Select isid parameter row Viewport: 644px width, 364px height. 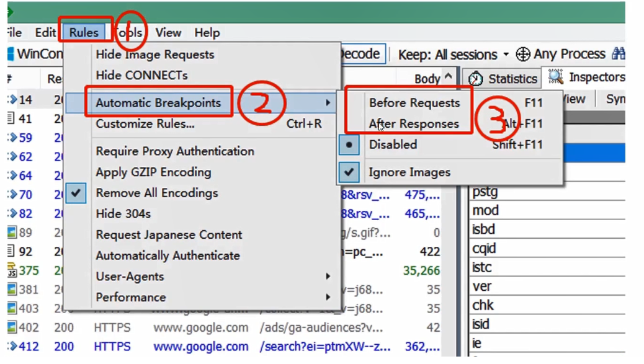coord(547,324)
